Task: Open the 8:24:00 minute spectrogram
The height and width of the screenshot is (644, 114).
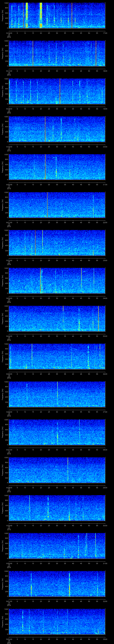Action: pos(57,318)
